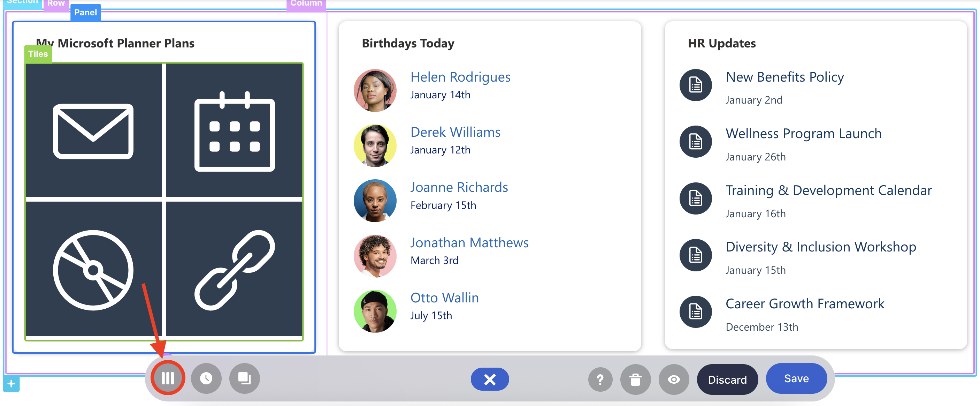Click the chain link tile
980x406 pixels.
click(234, 270)
